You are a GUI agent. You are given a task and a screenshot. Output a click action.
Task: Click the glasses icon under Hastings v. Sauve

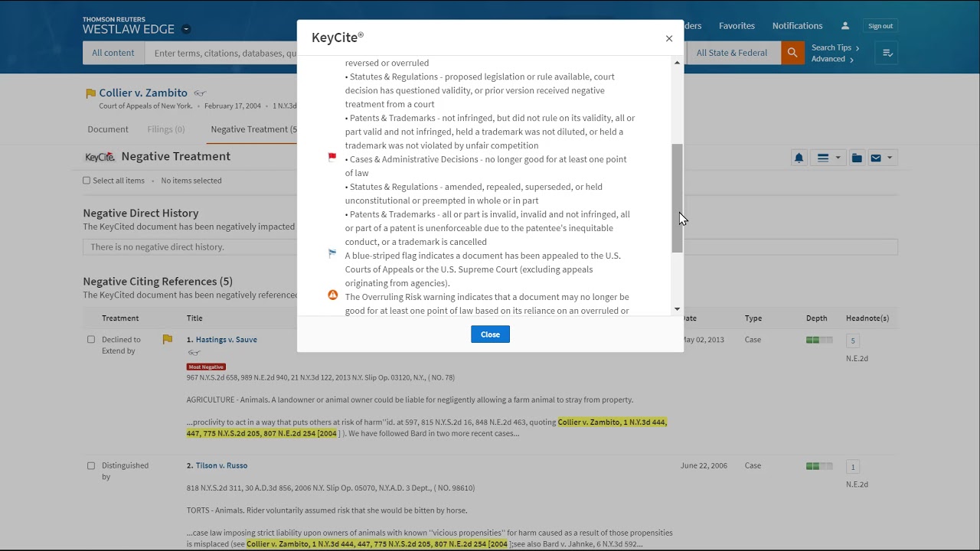(194, 353)
